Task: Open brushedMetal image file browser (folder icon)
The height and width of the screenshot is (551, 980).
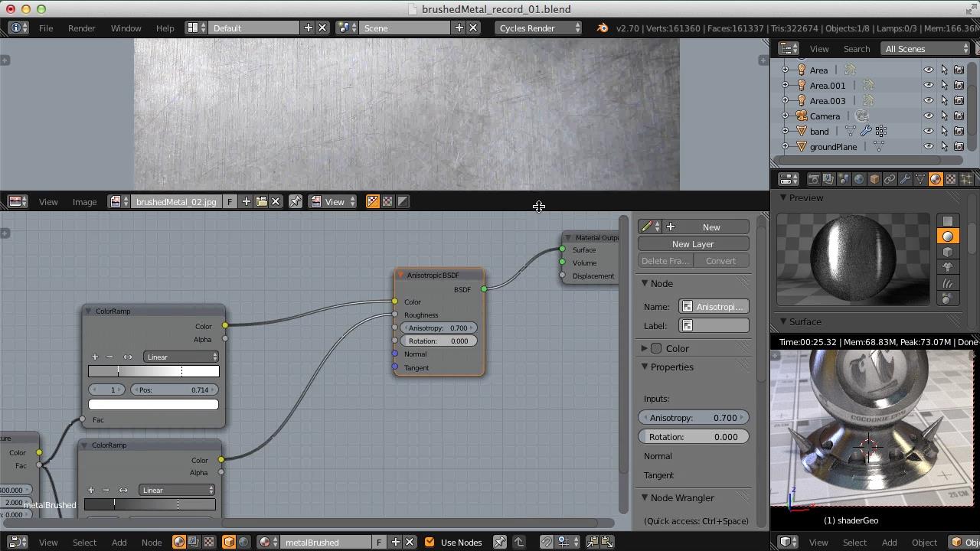Action: point(261,201)
